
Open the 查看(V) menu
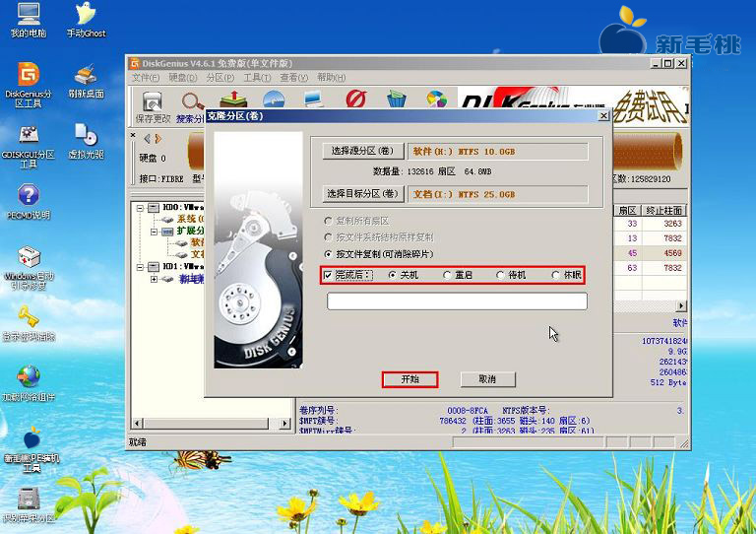click(294, 78)
